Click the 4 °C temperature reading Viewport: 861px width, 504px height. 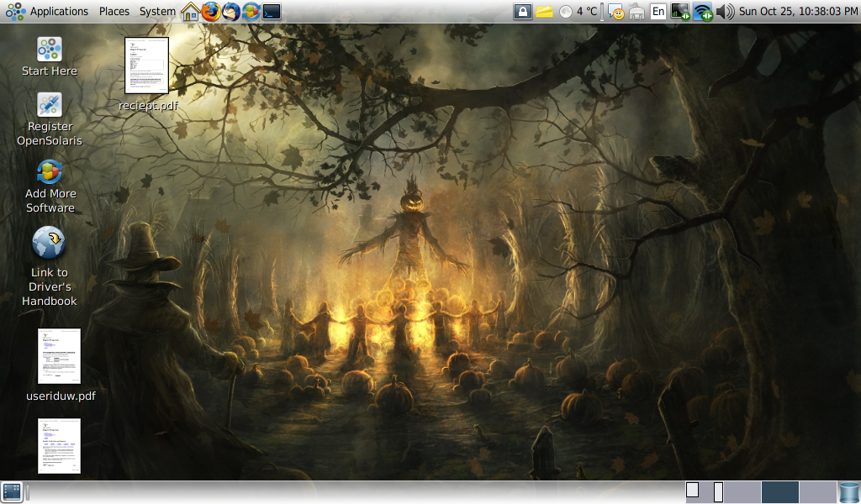(586, 11)
